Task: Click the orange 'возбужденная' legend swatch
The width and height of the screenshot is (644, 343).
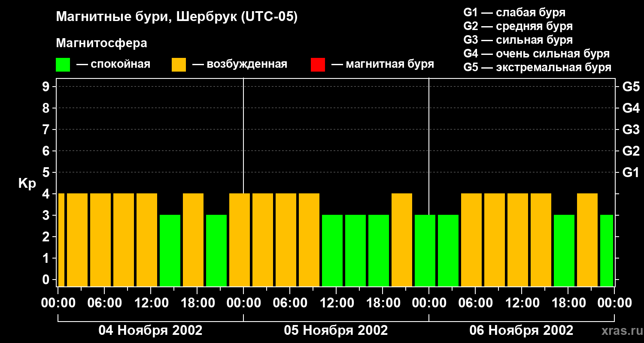Action: pyautogui.click(x=179, y=65)
